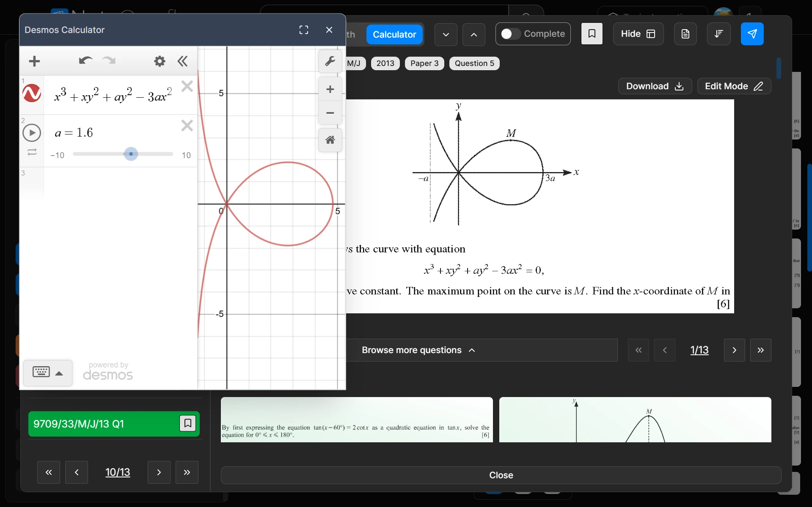Expand Desmos Calculator to fullscreen
The image size is (812, 507).
click(303, 30)
